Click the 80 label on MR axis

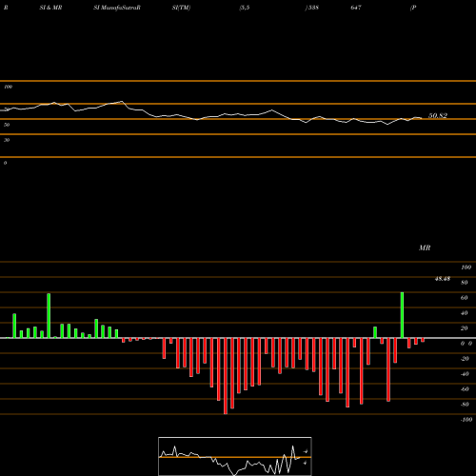pyautogui.click(x=465, y=283)
